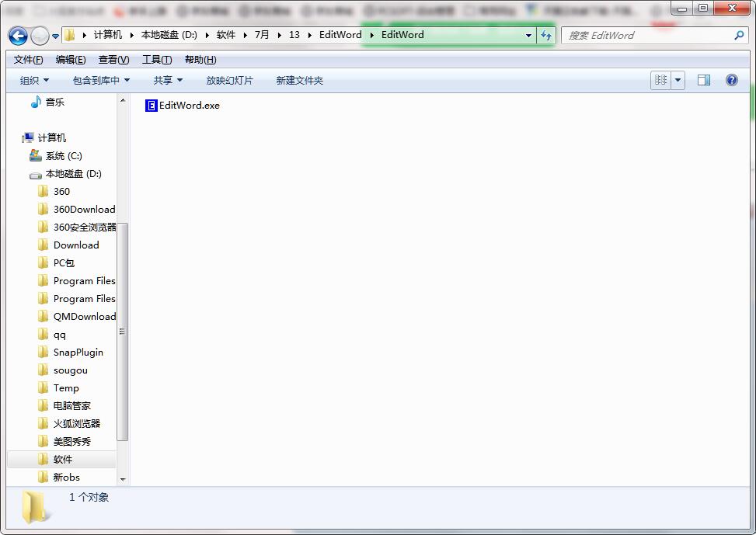Open the 文件(F) menu
Screen dimensions: 756x535
(29, 60)
